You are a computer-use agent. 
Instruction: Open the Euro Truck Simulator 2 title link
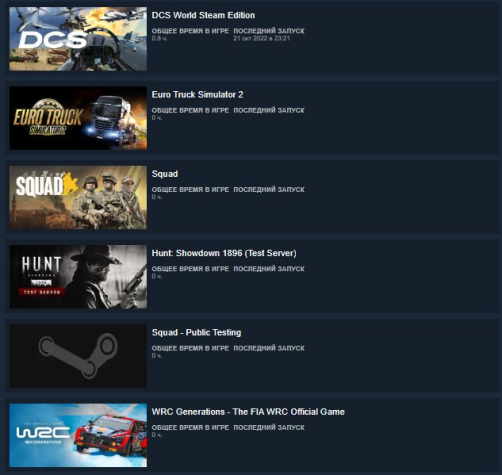(x=197, y=95)
